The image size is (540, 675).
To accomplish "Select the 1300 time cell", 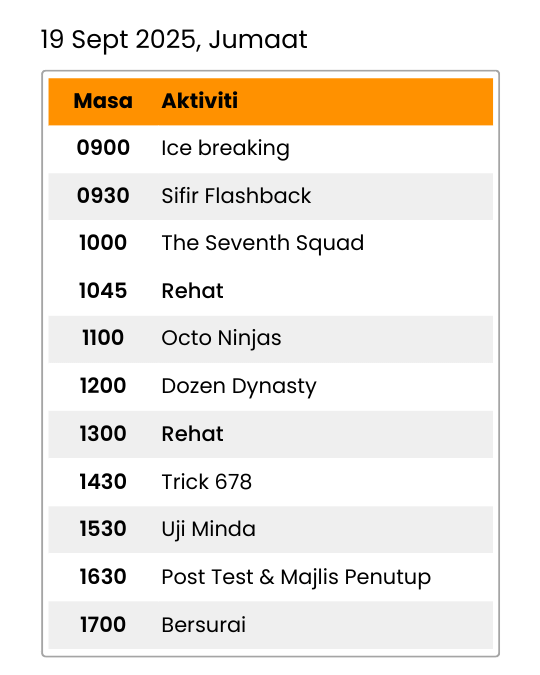I will 103,434.
